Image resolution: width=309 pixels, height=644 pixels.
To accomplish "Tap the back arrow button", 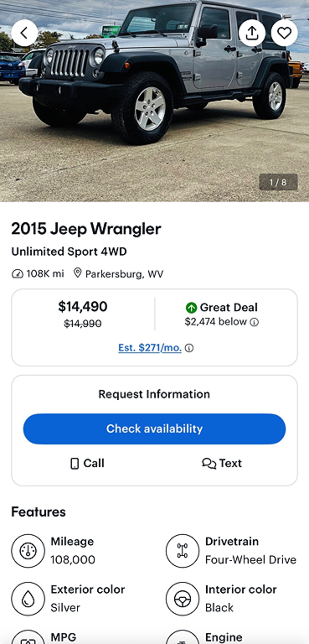I will tap(24, 33).
